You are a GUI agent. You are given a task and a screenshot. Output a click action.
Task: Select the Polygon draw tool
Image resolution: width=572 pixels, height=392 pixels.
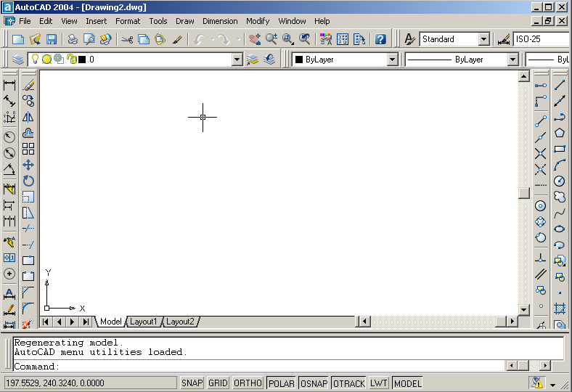pos(560,133)
